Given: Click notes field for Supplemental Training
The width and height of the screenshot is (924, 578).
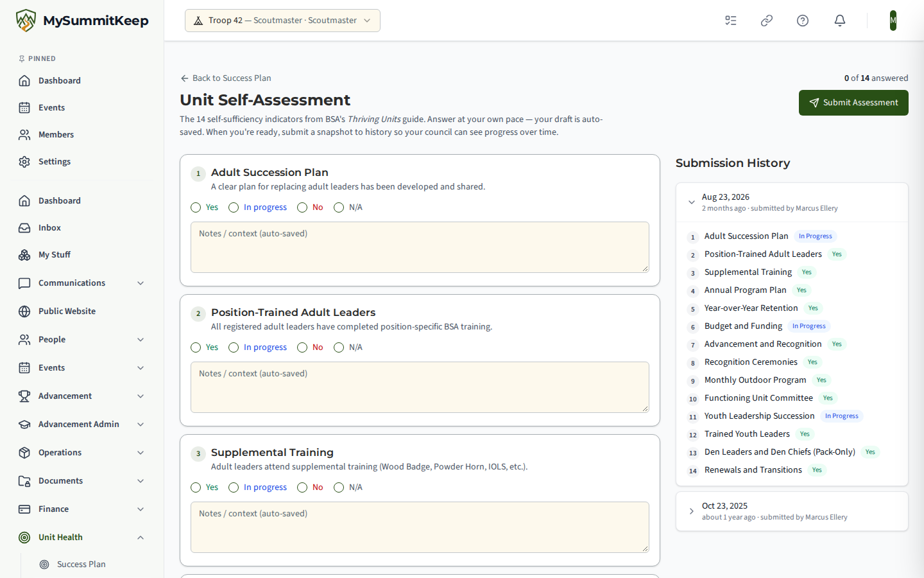Looking at the screenshot, I should tap(420, 527).
